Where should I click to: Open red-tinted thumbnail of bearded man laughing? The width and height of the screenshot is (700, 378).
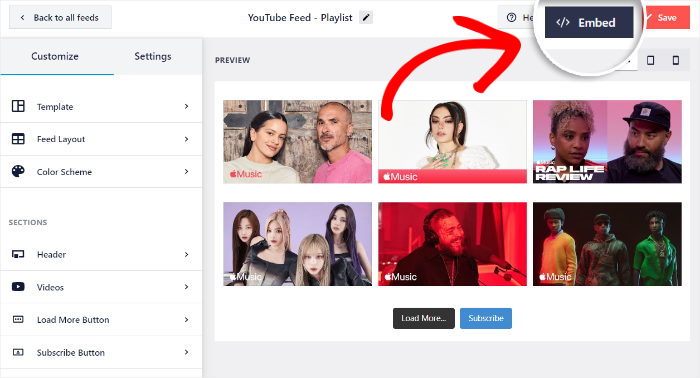pos(452,244)
